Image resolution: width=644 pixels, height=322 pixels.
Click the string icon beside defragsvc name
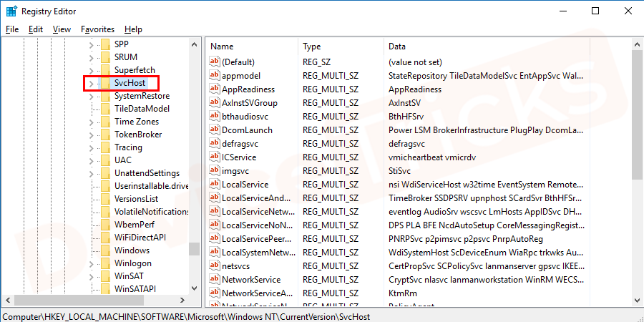point(215,144)
